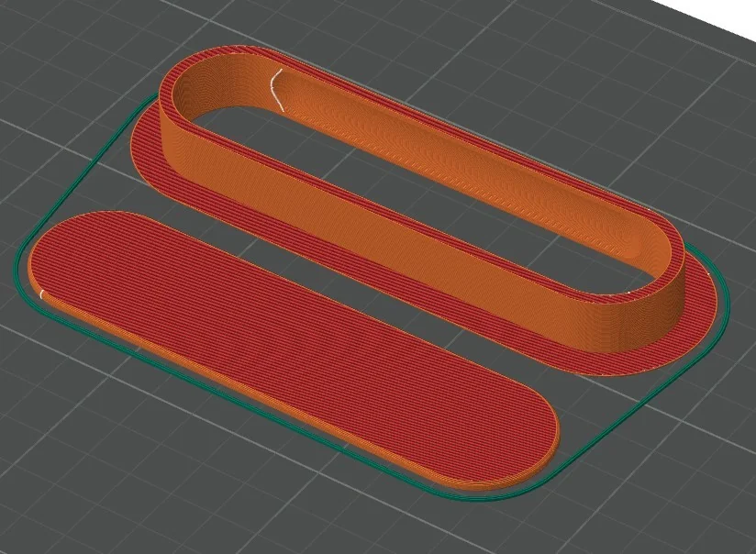Click the white seam mark on flat part's left edge
This screenshot has height=554, width=756.
tap(41, 294)
